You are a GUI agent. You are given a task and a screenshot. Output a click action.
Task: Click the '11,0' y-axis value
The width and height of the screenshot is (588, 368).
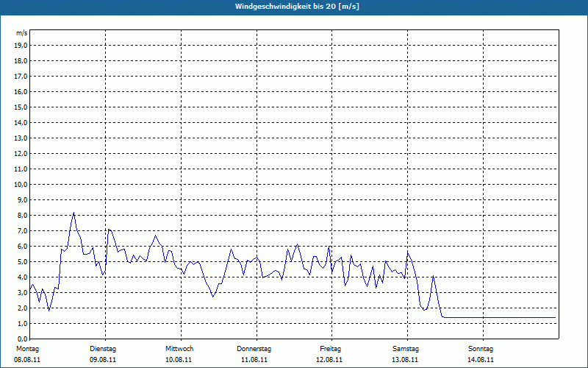[x=22, y=169]
